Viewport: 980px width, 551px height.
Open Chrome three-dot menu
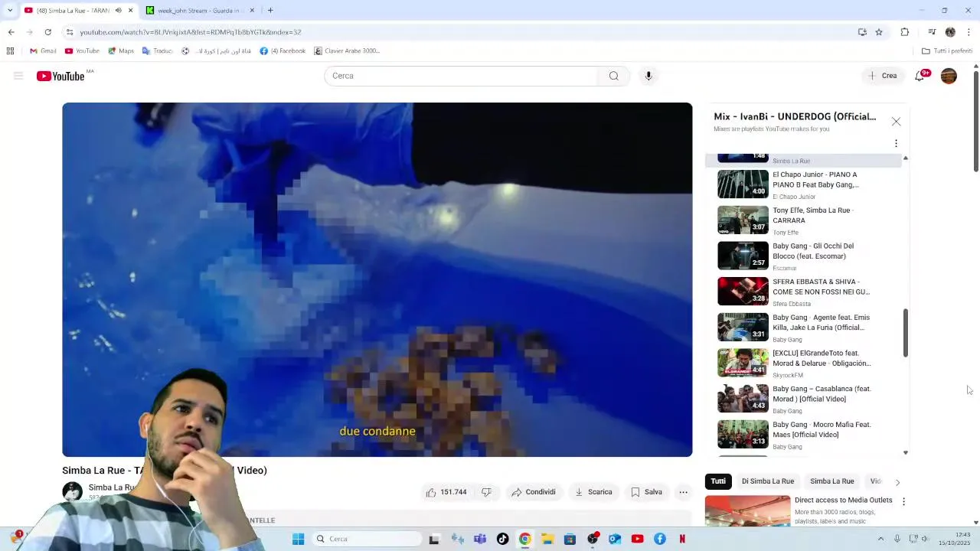click(969, 32)
